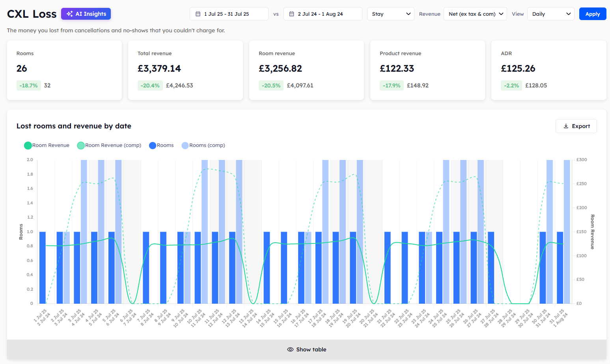Click comparison value £4,246.53
The width and height of the screenshot is (610, 364).
[179, 85]
